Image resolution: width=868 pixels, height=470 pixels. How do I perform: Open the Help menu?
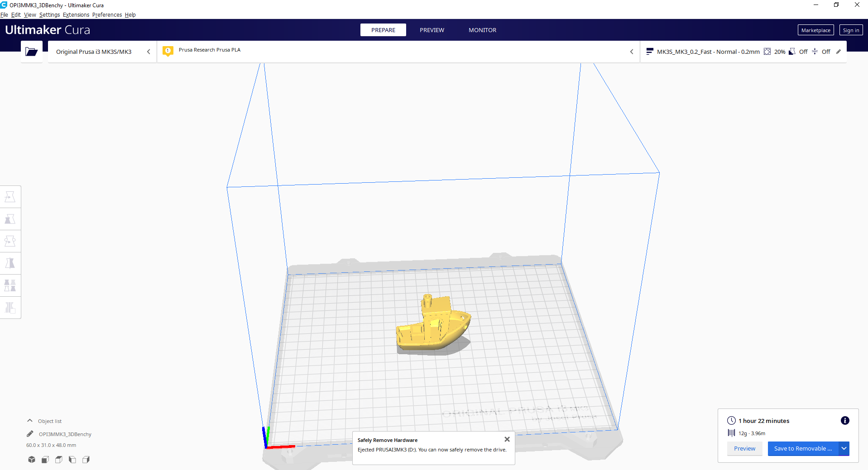pyautogui.click(x=130, y=15)
